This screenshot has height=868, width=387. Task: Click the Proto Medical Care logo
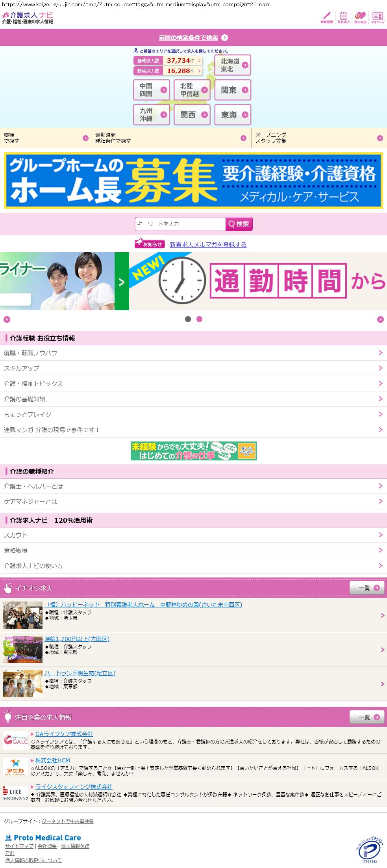43,838
